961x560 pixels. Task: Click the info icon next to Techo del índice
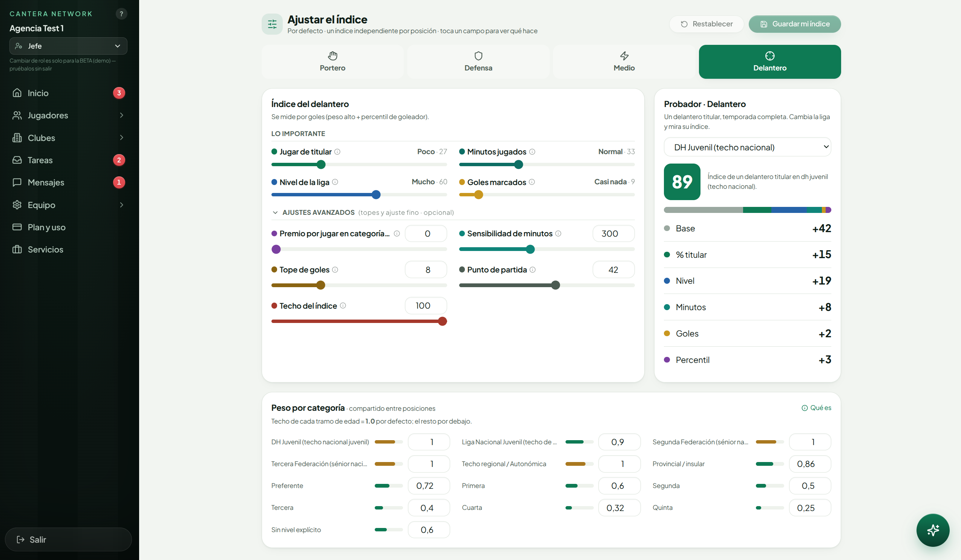(343, 305)
